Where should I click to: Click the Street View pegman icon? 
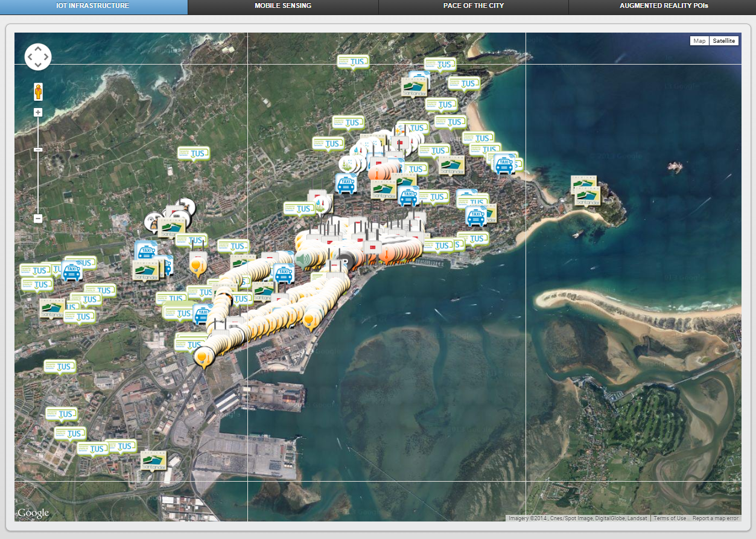[38, 92]
